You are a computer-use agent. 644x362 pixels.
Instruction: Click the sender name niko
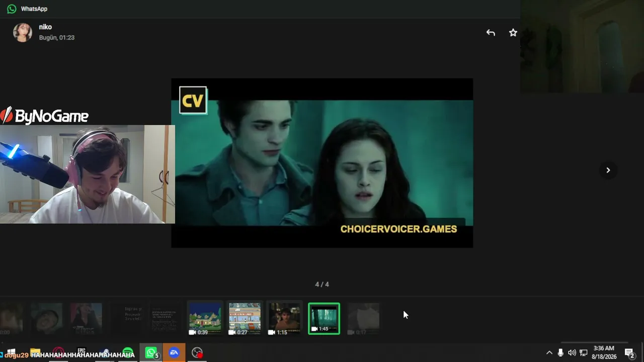click(45, 27)
